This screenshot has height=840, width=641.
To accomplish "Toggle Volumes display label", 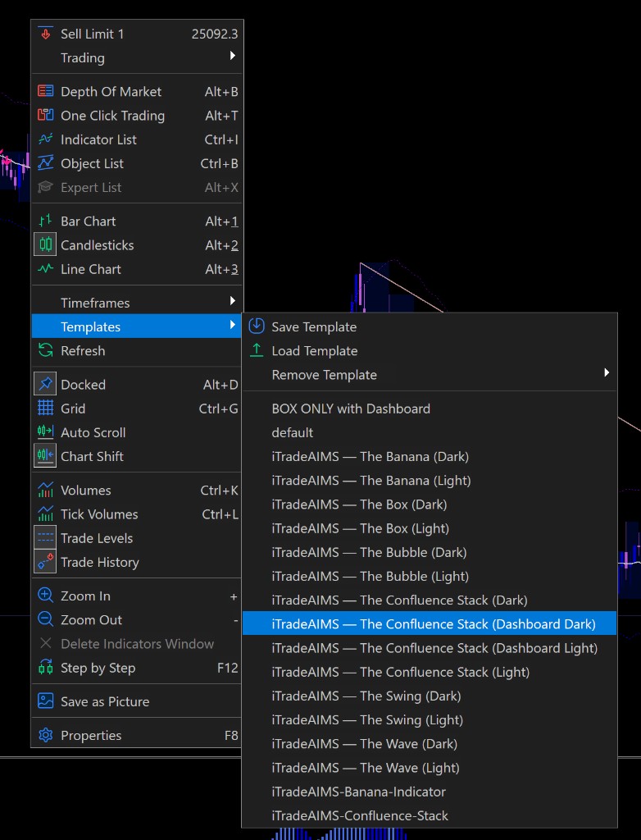I will point(86,491).
